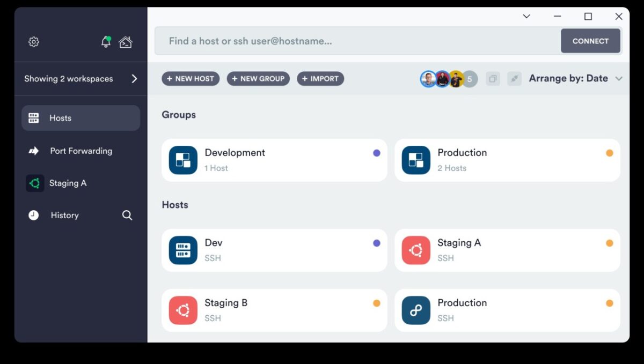Screen dimensions: 644x364
Task: Toggle the pin icon beside Arrange by
Action: tap(515, 79)
